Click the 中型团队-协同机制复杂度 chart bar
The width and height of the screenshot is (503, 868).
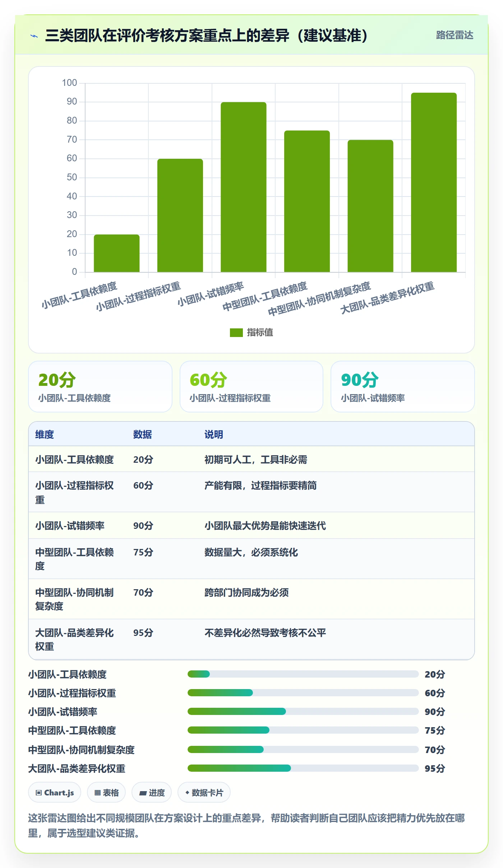[x=370, y=206]
